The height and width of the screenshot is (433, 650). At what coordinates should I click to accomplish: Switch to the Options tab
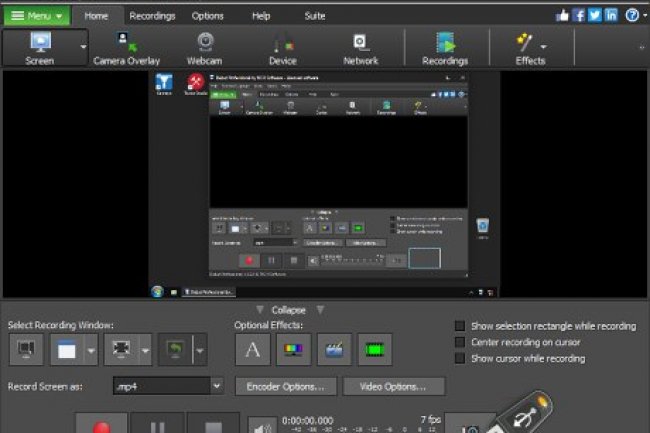(207, 16)
